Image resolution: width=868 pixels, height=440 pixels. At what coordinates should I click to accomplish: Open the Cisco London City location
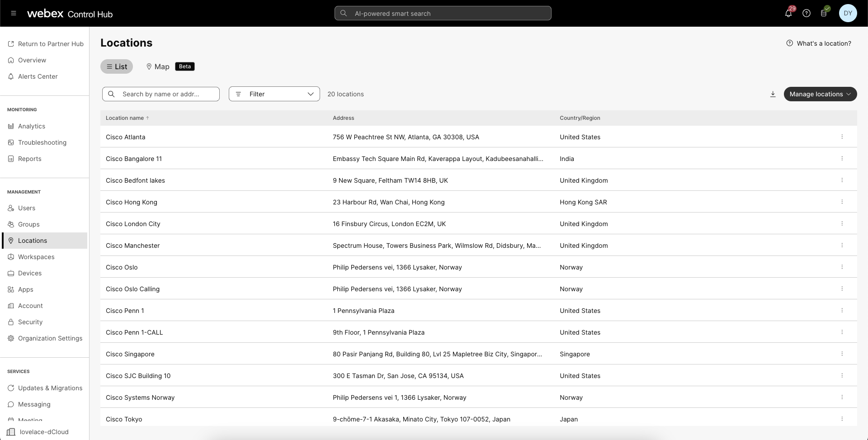tap(133, 224)
